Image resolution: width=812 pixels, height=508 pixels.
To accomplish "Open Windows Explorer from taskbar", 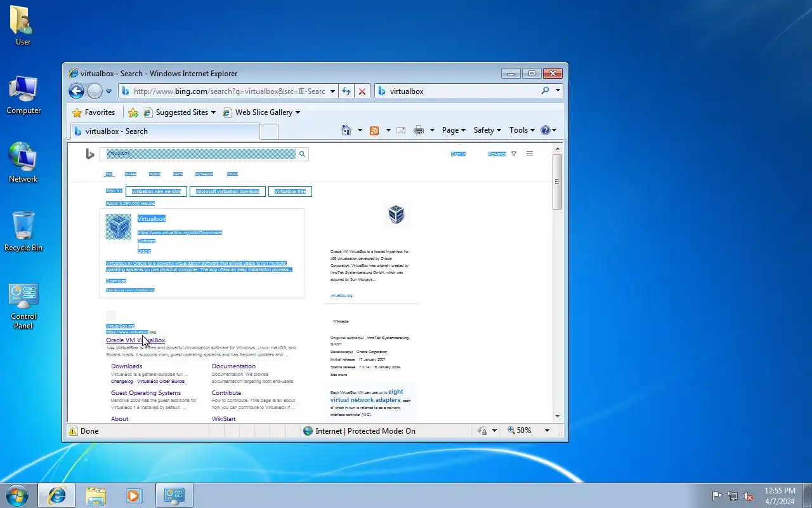I will [96, 495].
